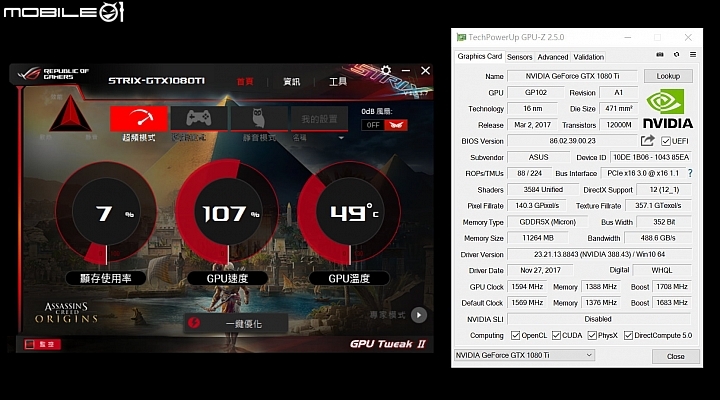720x400 pixels.
Task: Click GPU-Z refresh icon
Action: coord(676,55)
